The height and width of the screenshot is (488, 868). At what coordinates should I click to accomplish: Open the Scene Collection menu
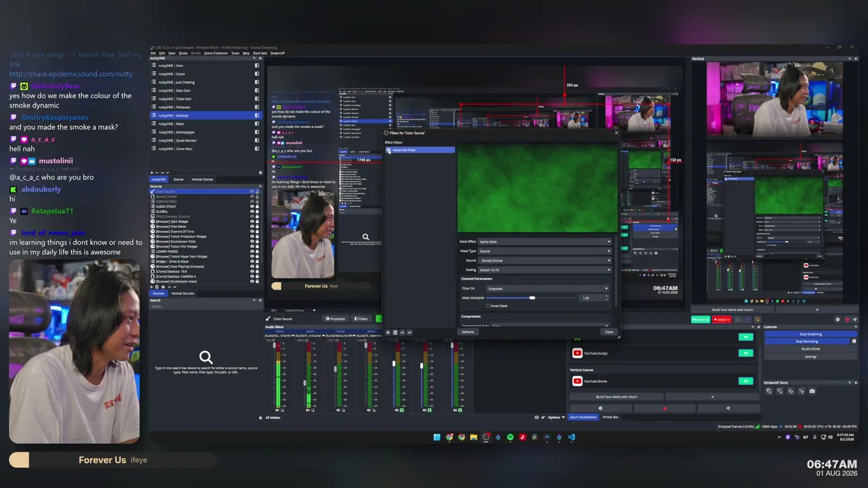point(216,53)
